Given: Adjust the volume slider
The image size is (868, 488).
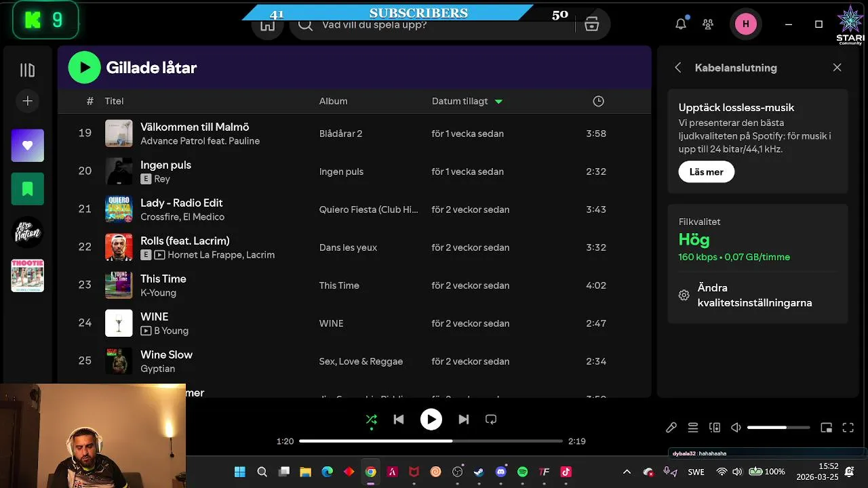Looking at the screenshot, I should (778, 428).
